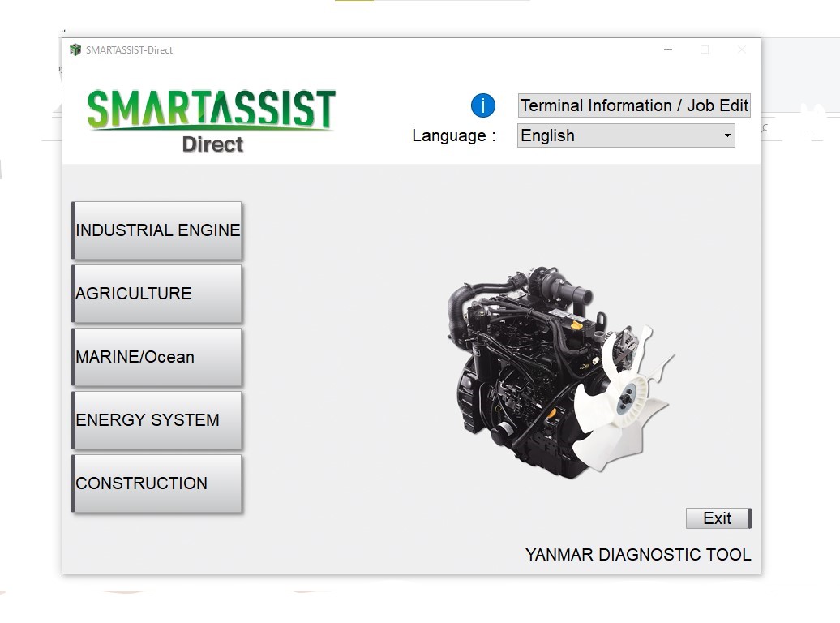The width and height of the screenshot is (840, 623).
Task: Select MARINE/Ocean
Action: pos(156,357)
